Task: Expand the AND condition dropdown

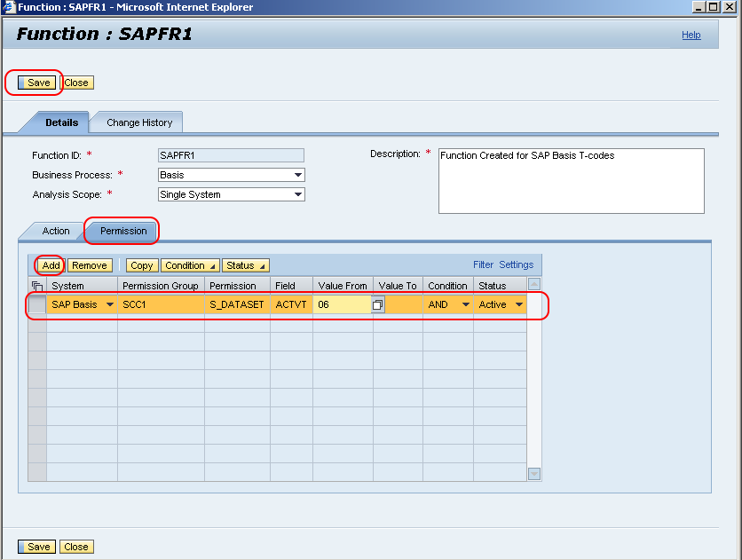Action: coord(466,304)
